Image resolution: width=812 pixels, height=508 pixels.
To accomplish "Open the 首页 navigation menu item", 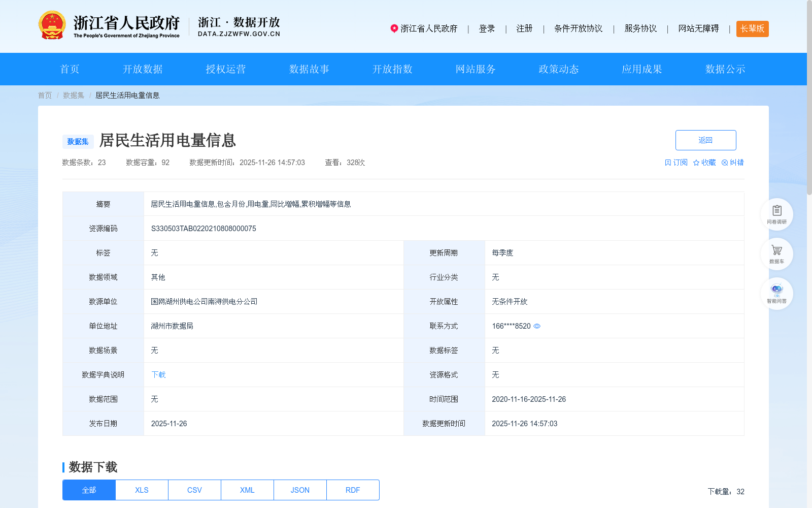I will coord(70,69).
